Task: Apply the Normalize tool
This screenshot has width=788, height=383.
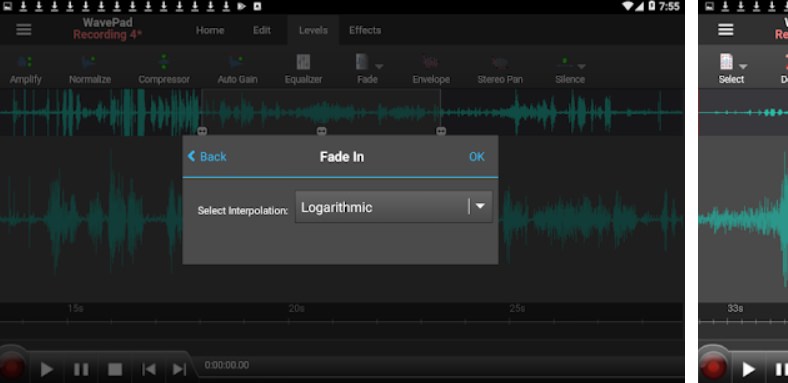Action: pyautogui.click(x=90, y=70)
